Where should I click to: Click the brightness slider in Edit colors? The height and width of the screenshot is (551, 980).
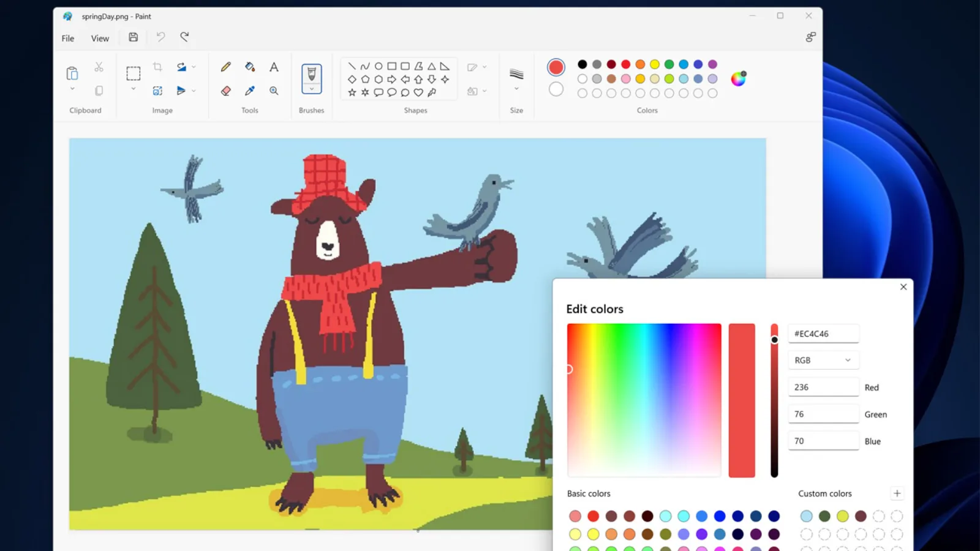click(x=774, y=400)
